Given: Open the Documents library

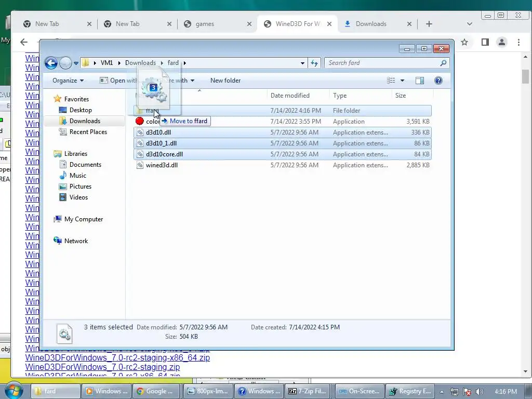Looking at the screenshot, I should click(x=85, y=164).
